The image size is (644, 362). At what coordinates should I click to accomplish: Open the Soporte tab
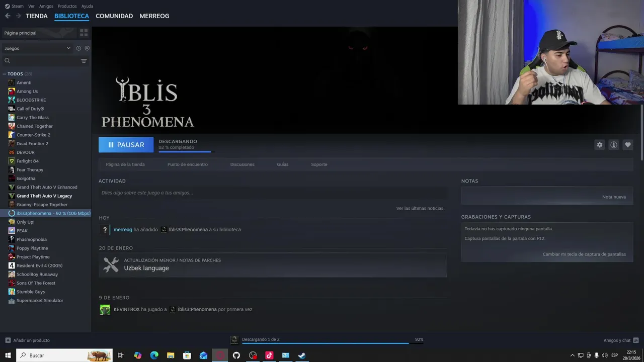click(x=319, y=164)
